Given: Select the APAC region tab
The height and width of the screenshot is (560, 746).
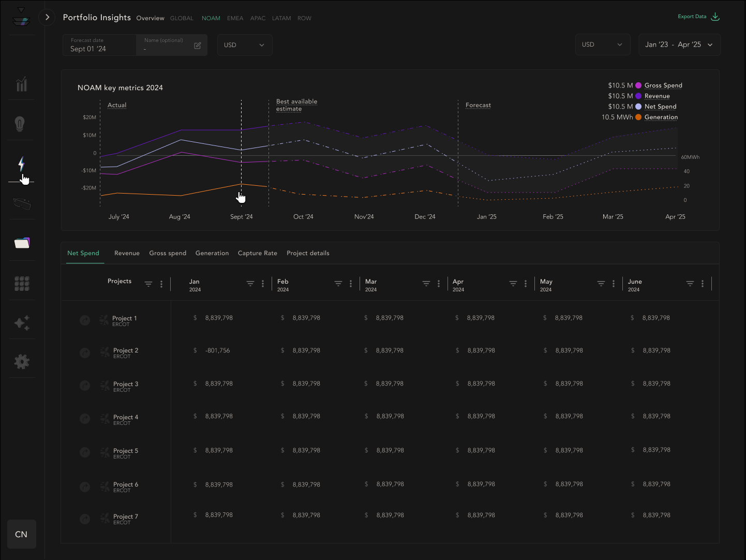Looking at the screenshot, I should 258,18.
